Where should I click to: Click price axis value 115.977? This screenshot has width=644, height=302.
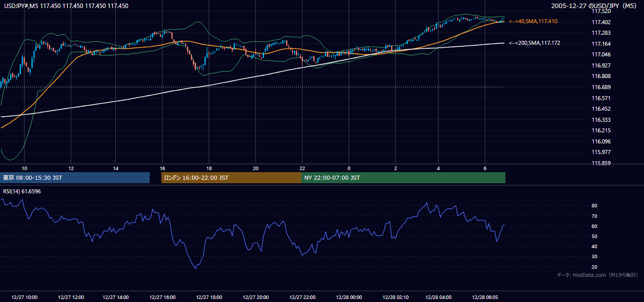601,152
